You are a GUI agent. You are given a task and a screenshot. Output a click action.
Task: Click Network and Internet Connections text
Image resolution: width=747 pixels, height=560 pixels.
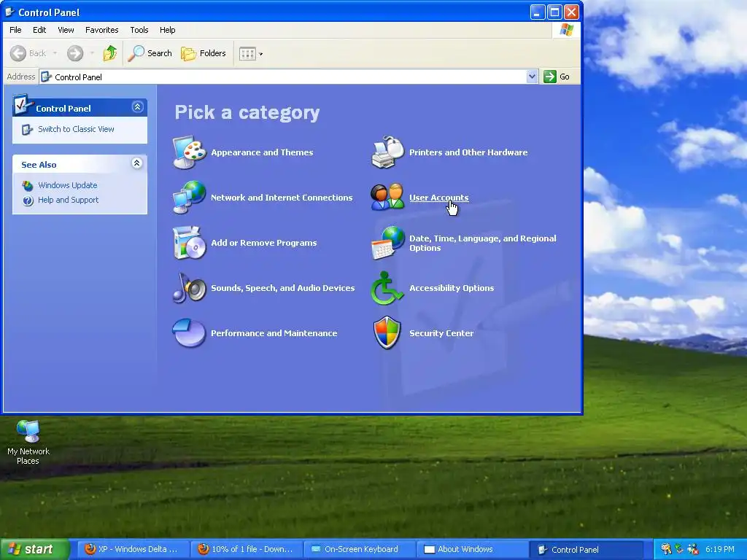(282, 198)
